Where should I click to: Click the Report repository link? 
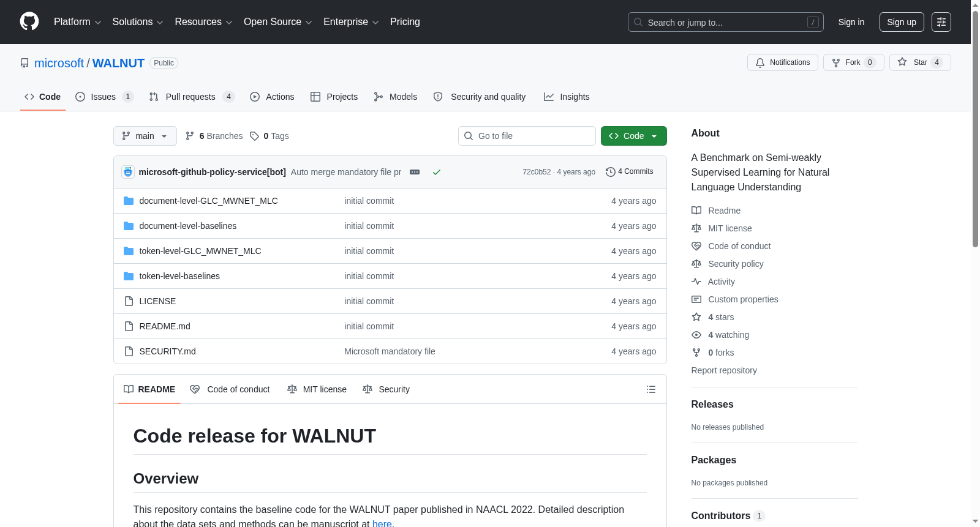click(x=724, y=370)
